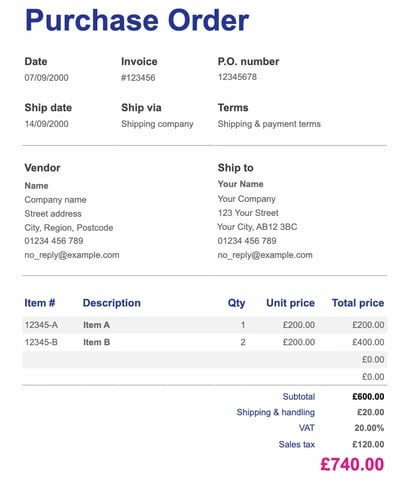This screenshot has height=484, width=400.
Task: Click Shipping & payment terms text
Action: pos(269,124)
